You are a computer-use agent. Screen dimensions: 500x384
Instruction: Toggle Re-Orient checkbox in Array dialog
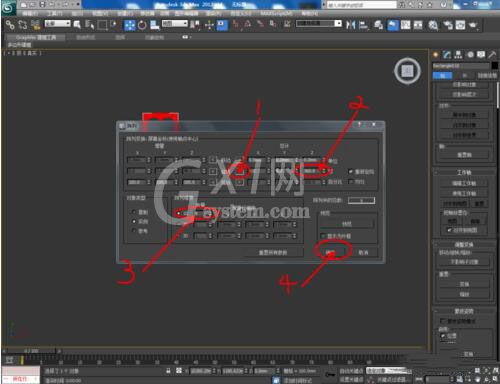coord(350,171)
